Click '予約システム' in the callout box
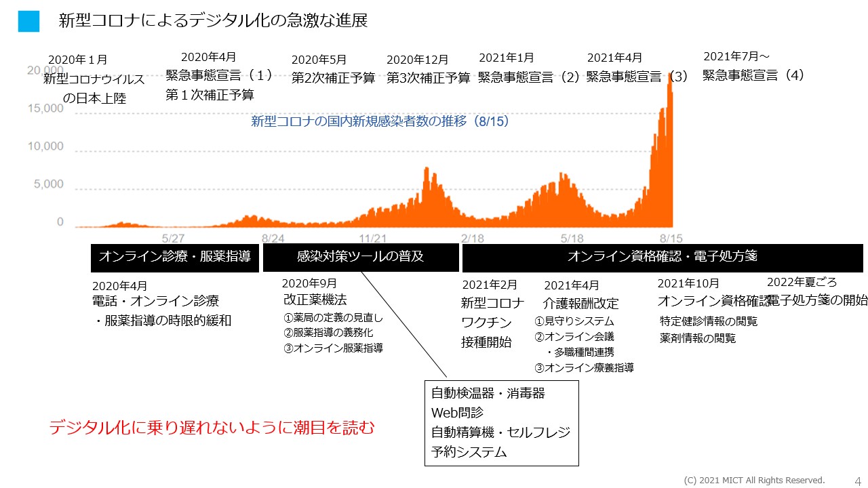 469,452
